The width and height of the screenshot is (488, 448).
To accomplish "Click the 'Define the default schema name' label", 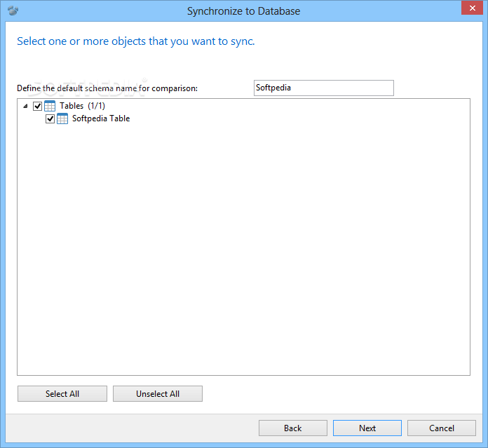I will (107, 88).
